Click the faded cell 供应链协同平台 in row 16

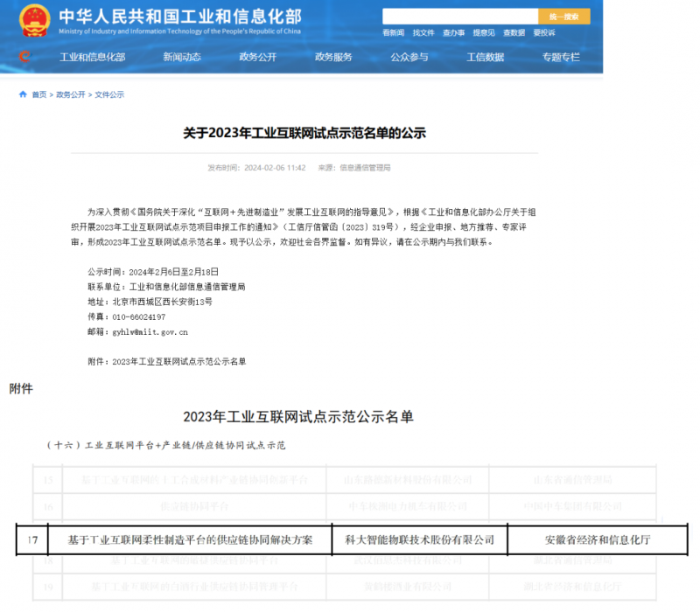(194, 506)
